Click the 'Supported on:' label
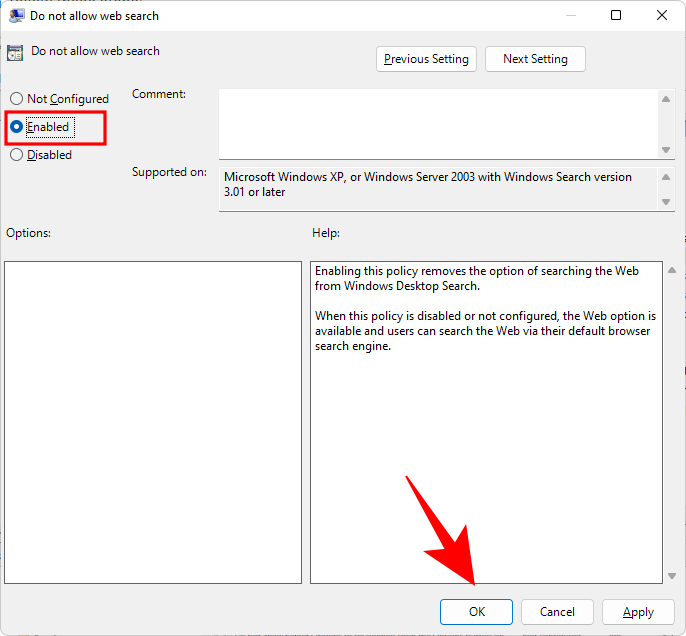The height and width of the screenshot is (636, 686). point(169,172)
